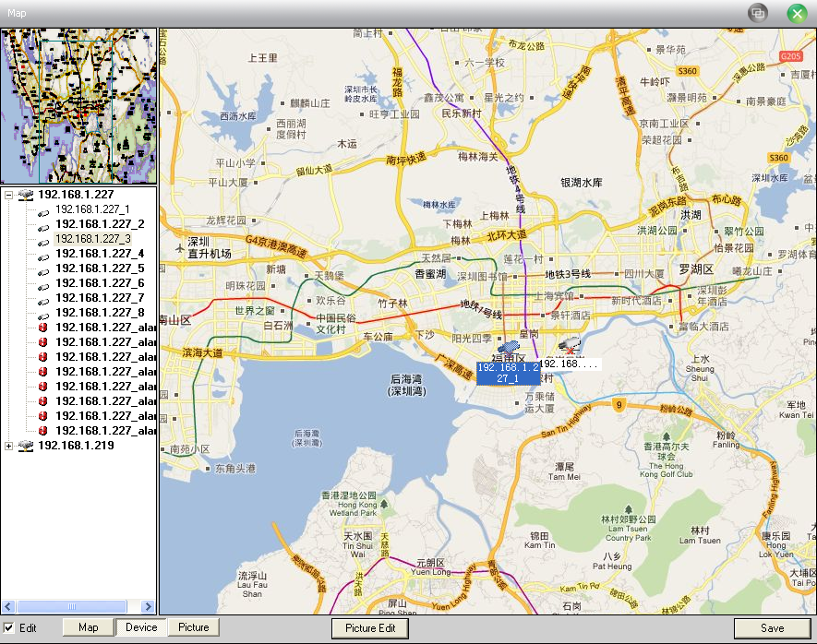Click the DVR device icon for 192.168.1.227
The width and height of the screenshot is (817, 644).
pos(26,196)
